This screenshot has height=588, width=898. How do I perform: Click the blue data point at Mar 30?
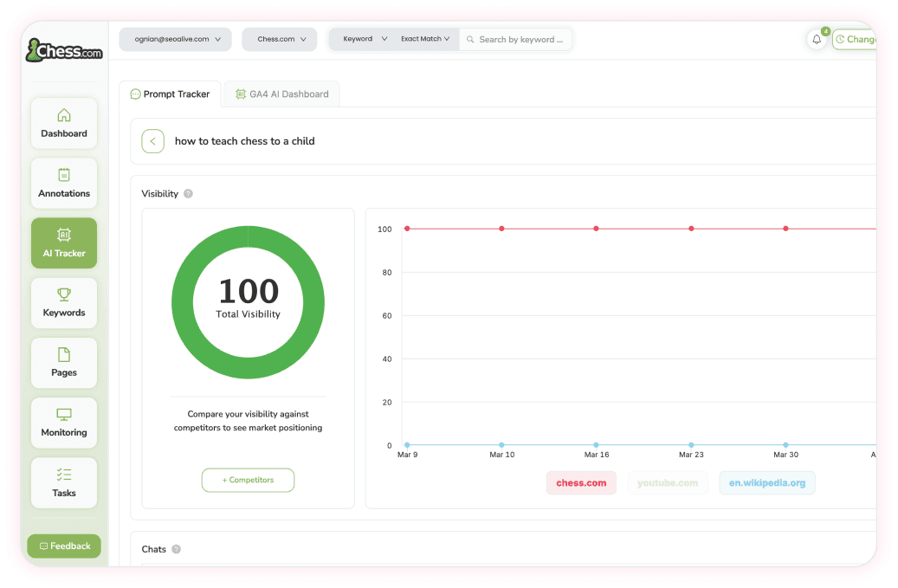[785, 445]
